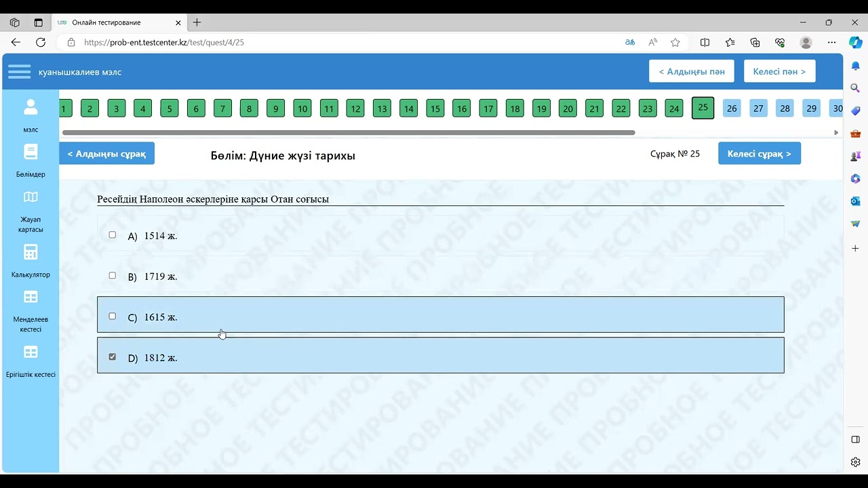Image resolution: width=868 pixels, height=488 pixels.
Task: Select current question number 25 box
Action: (703, 108)
